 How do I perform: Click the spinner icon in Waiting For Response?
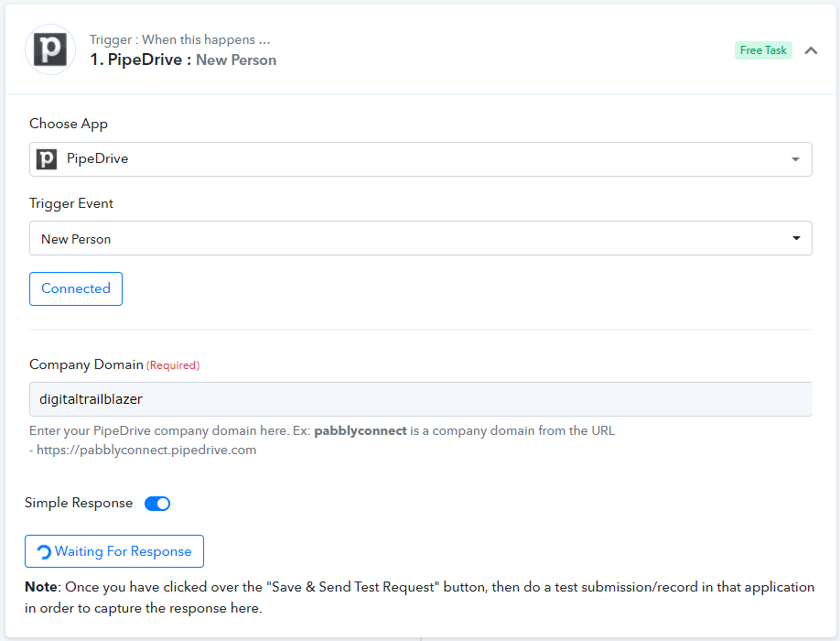click(44, 551)
